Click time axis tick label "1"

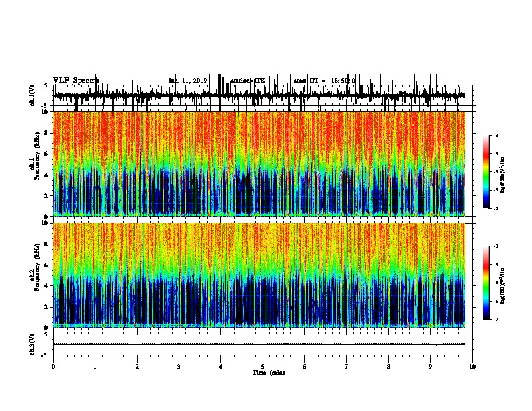pyautogui.click(x=95, y=367)
